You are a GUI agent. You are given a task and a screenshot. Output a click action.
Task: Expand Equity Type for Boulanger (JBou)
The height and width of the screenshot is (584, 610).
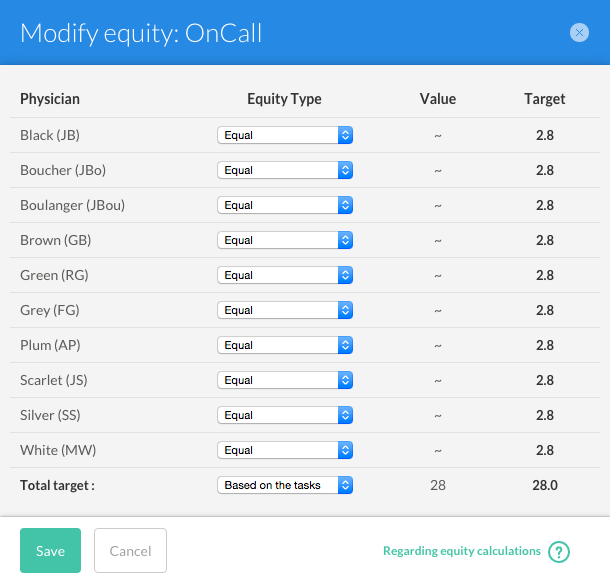pyautogui.click(x=285, y=205)
